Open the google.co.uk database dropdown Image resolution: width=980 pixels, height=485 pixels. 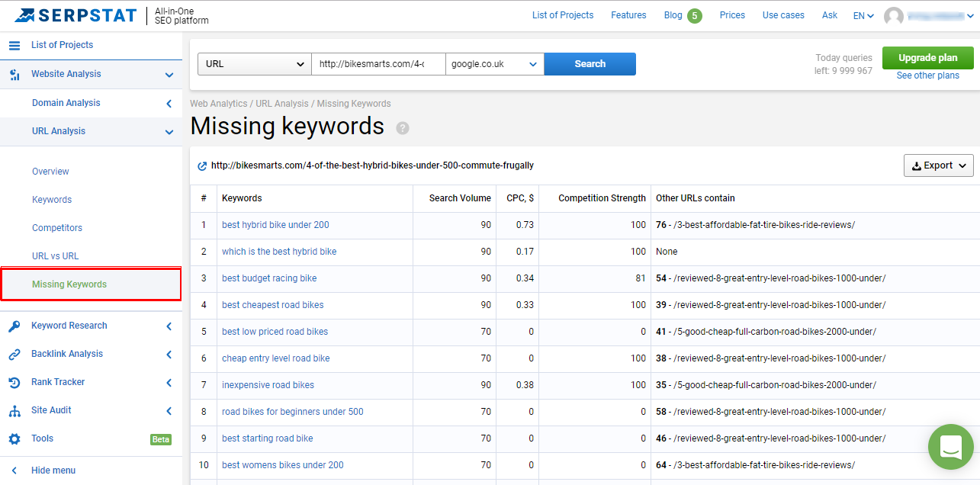click(494, 64)
